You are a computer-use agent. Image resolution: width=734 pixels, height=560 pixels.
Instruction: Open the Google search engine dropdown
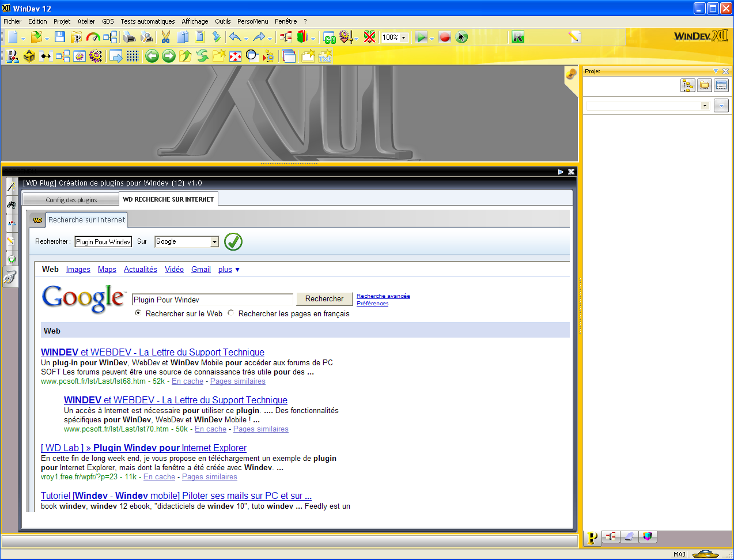pos(214,242)
